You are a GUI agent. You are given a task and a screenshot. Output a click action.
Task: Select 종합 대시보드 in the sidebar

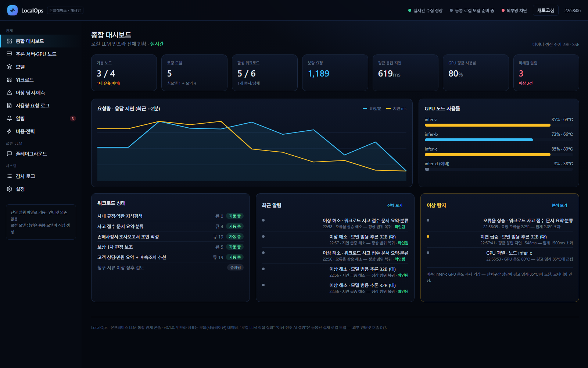41,41
